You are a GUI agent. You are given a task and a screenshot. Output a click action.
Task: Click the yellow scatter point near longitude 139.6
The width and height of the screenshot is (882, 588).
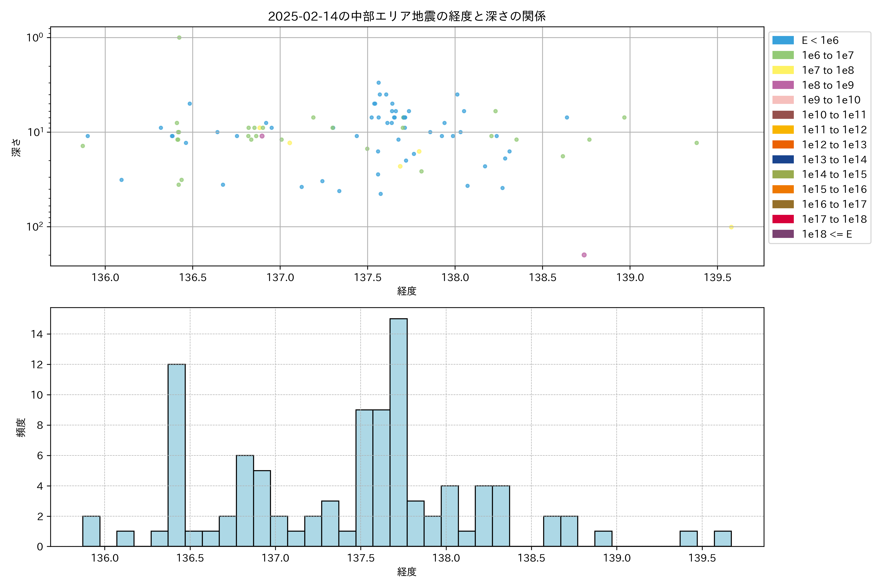pos(731,227)
